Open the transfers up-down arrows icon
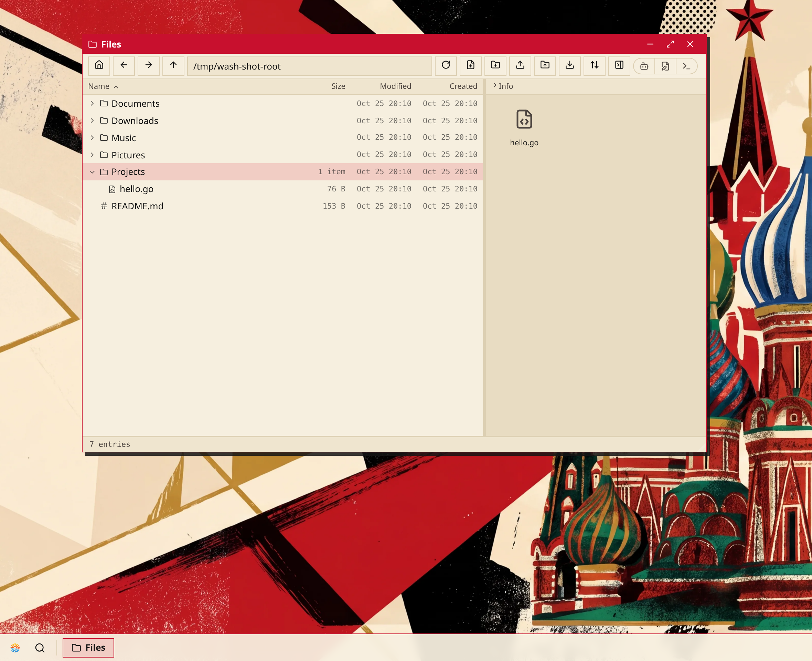Image resolution: width=812 pixels, height=661 pixels. (594, 66)
